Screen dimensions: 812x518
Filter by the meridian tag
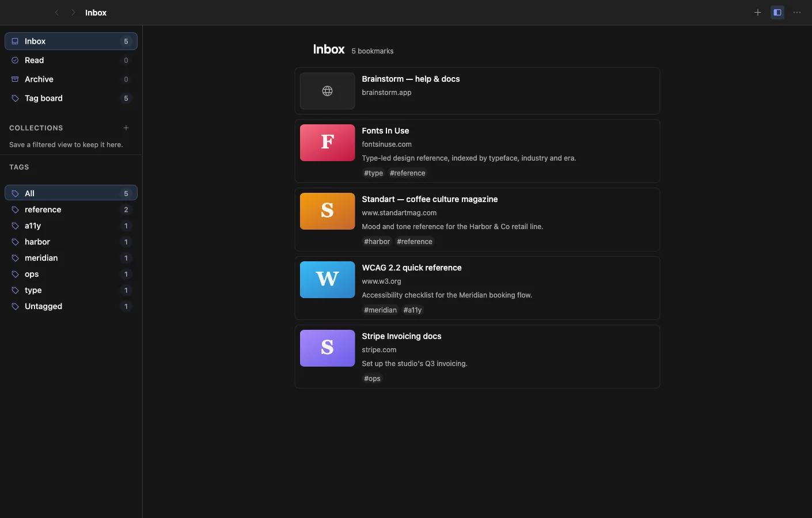point(71,258)
